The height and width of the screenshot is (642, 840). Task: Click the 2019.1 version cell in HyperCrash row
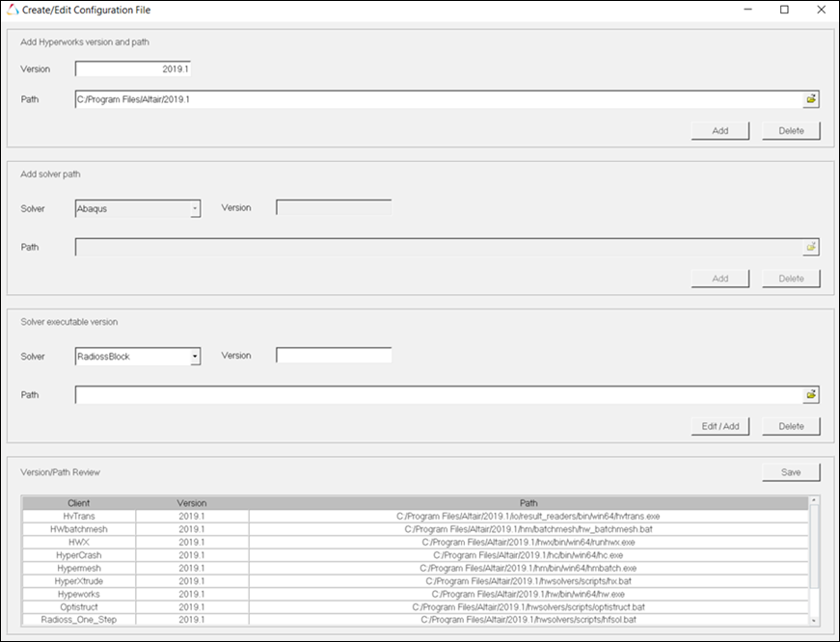tap(192, 555)
